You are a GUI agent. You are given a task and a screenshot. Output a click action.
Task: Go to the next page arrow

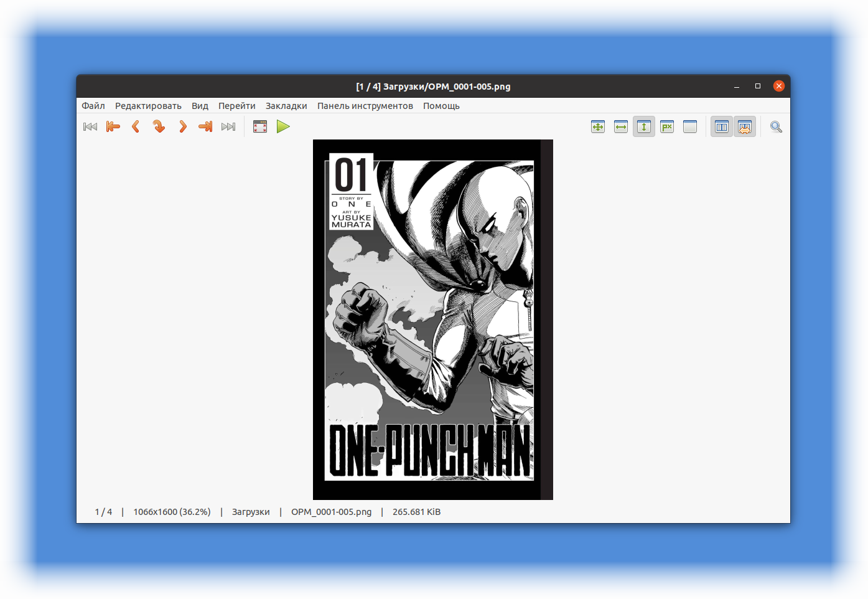tap(182, 127)
